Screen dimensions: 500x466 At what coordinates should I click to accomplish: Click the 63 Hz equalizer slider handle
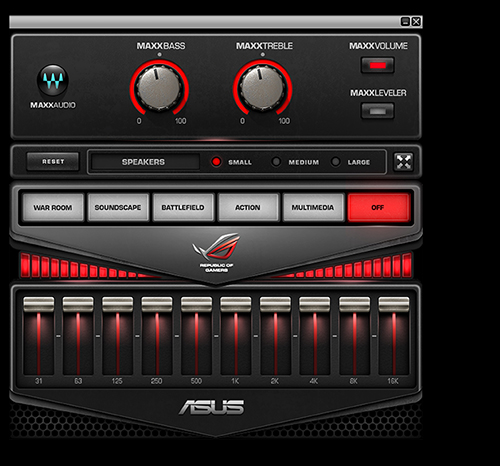point(78,304)
